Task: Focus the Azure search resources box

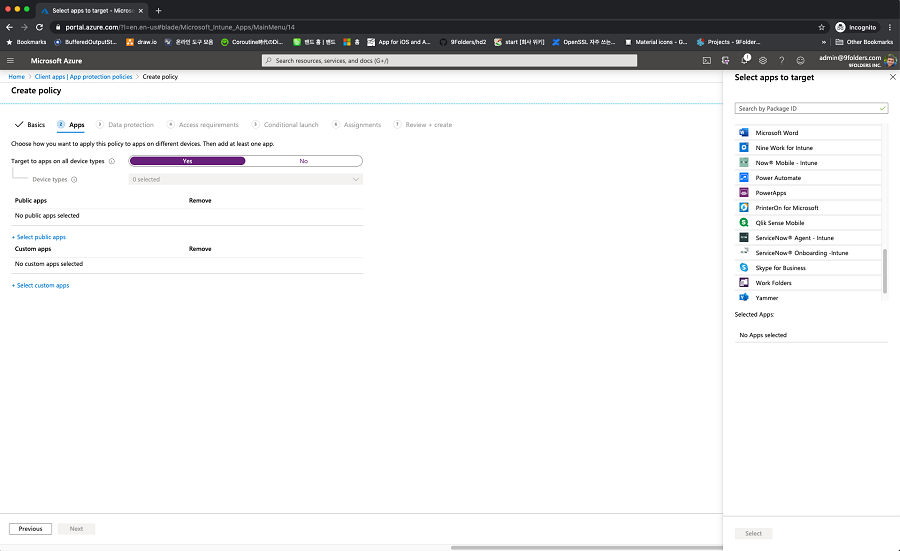Action: (x=449, y=60)
